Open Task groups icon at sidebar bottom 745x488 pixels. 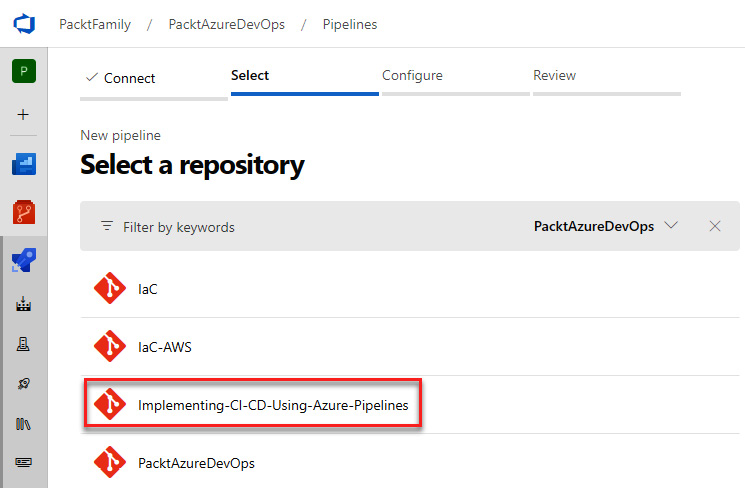click(x=23, y=462)
